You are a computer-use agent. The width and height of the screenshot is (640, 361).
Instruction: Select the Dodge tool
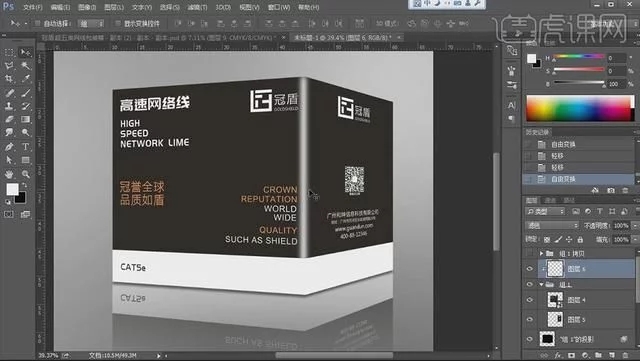[25, 132]
